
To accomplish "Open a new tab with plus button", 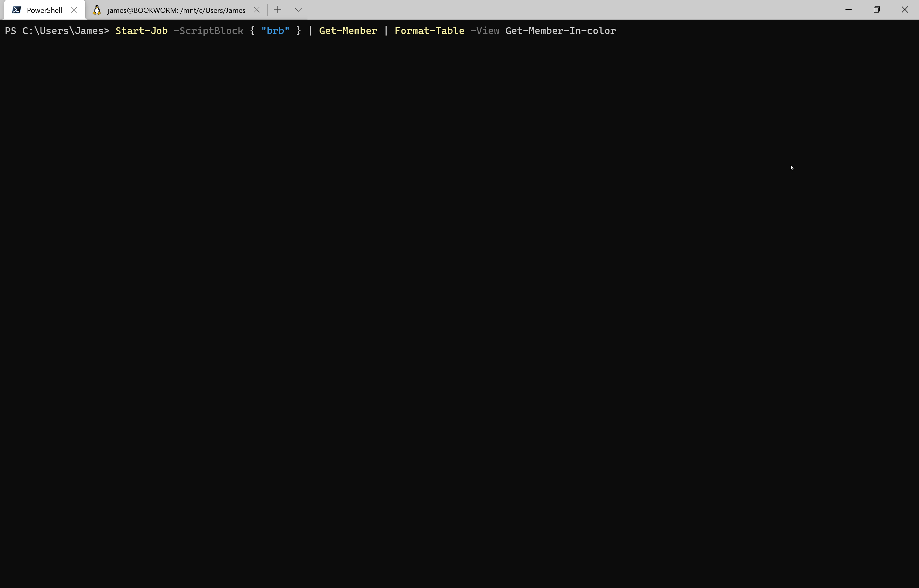I will pos(278,10).
